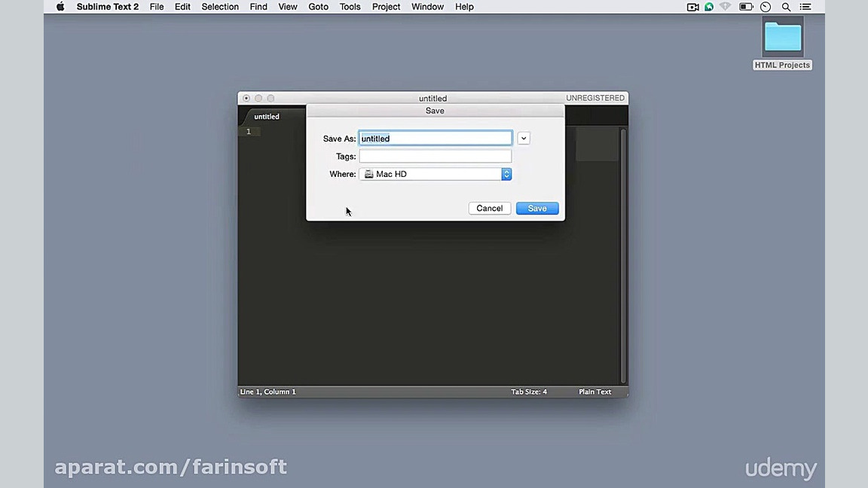Cancel the save dialog
The width and height of the screenshot is (868, 488).
pyautogui.click(x=489, y=208)
